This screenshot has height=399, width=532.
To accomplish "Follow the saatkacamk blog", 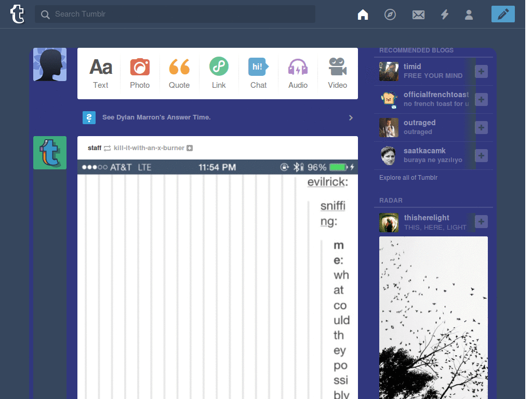I will point(481,156).
